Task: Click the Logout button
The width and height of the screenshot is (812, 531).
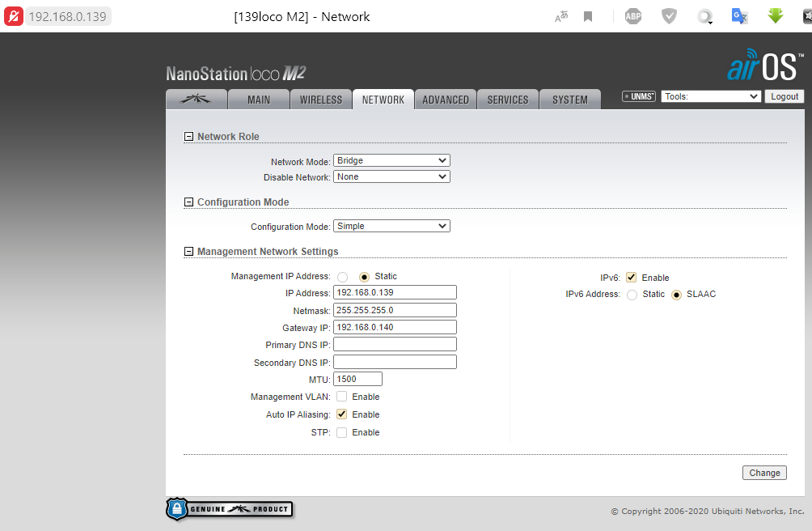Action: [x=784, y=96]
